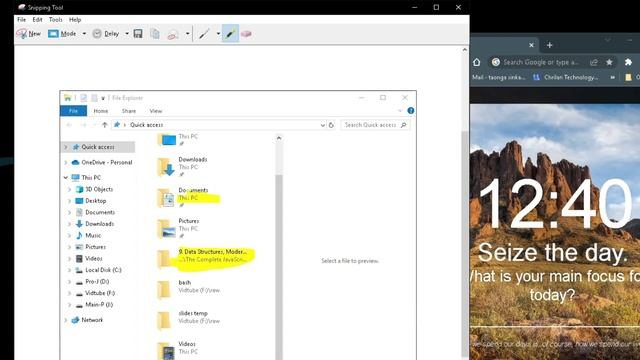Screen dimensions: 640x360
Task: Click the Chrome Home icon
Action: coord(477,62)
